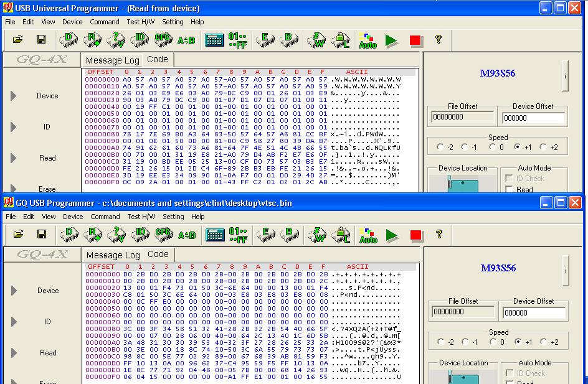The height and width of the screenshot is (384, 588).
Task: Open the Device menu in GQ USB Programmer window
Action: point(73,217)
